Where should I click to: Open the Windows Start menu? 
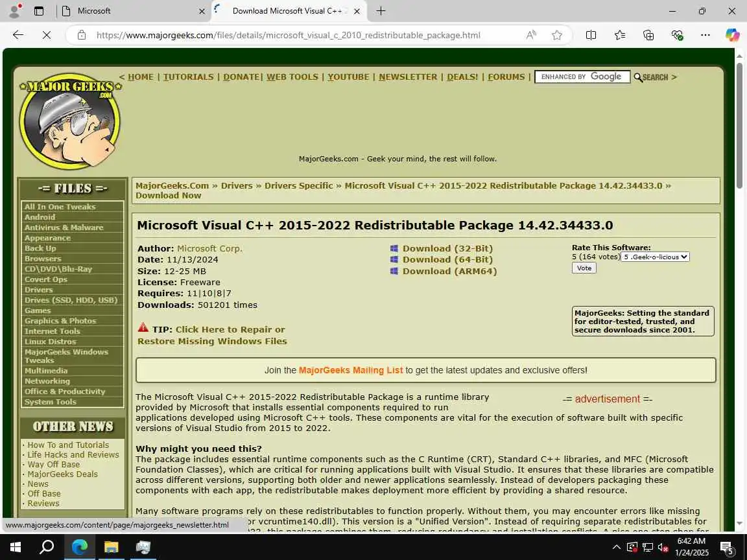16,546
